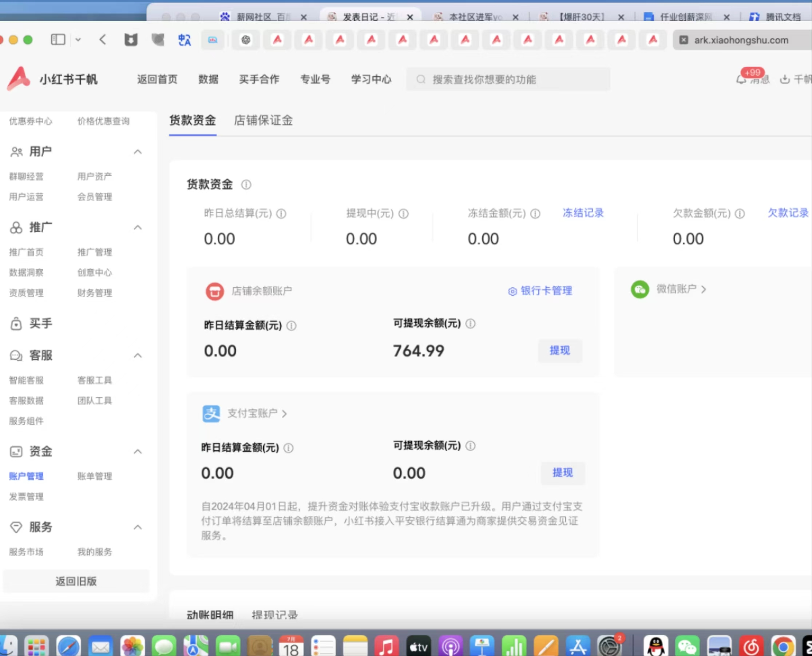This screenshot has height=656, width=812.
Task: Click the info icon beside 货款资金 heading
Action: tap(246, 184)
